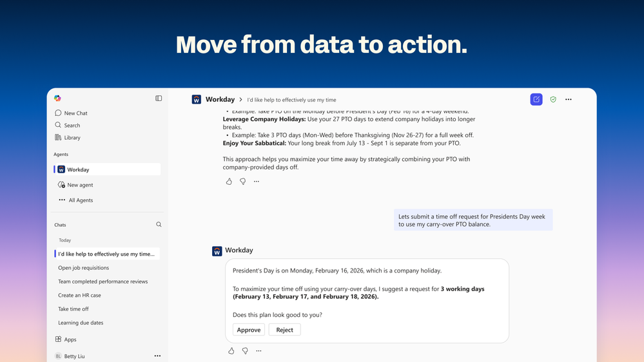Image resolution: width=644 pixels, height=362 pixels.
Task: Select the Workday agent in sidebar
Action: (x=107, y=169)
